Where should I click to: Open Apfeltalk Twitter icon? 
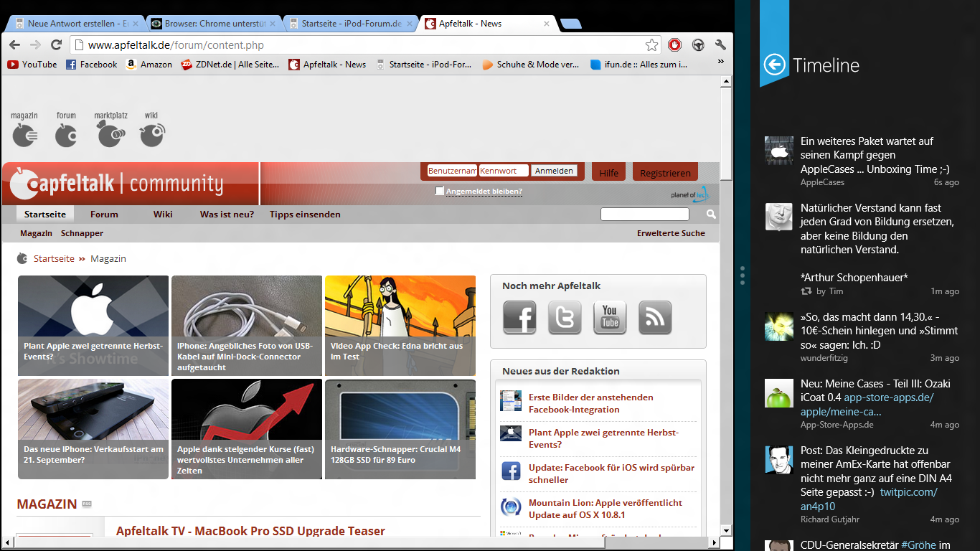tap(565, 317)
